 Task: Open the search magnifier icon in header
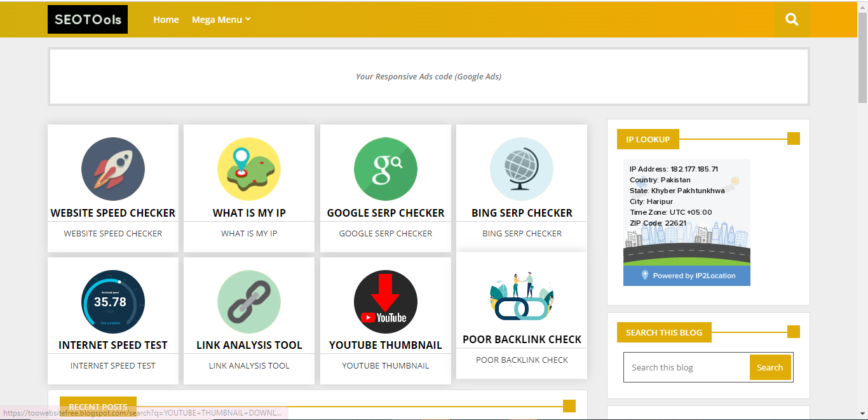(792, 20)
